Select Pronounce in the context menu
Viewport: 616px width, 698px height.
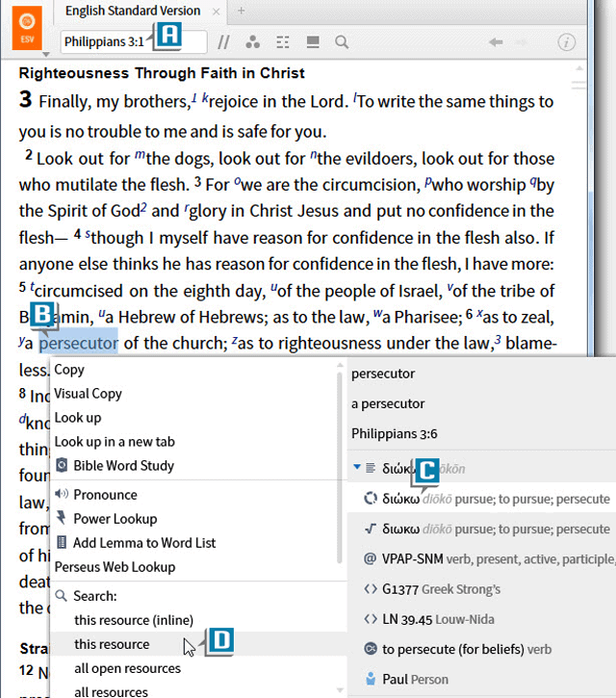point(105,495)
